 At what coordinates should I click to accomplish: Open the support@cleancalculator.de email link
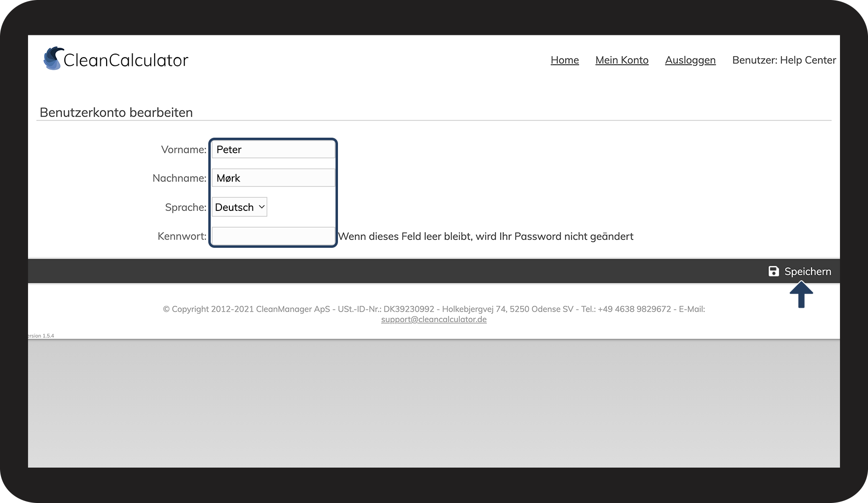pos(434,320)
